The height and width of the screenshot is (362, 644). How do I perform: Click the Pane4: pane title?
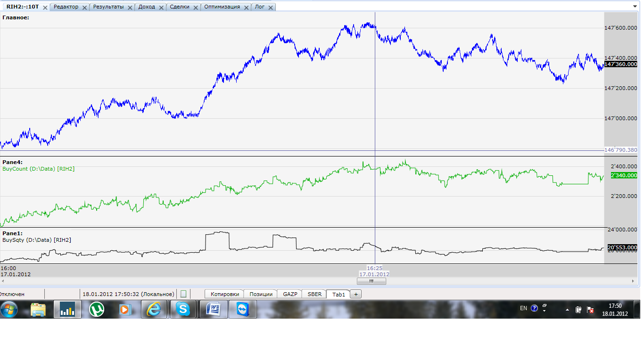12,162
